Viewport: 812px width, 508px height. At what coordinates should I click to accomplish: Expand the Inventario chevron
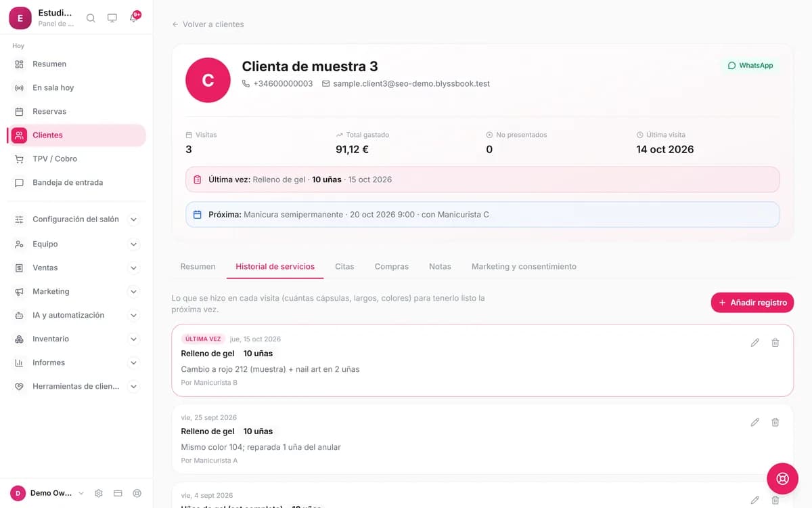pyautogui.click(x=133, y=339)
